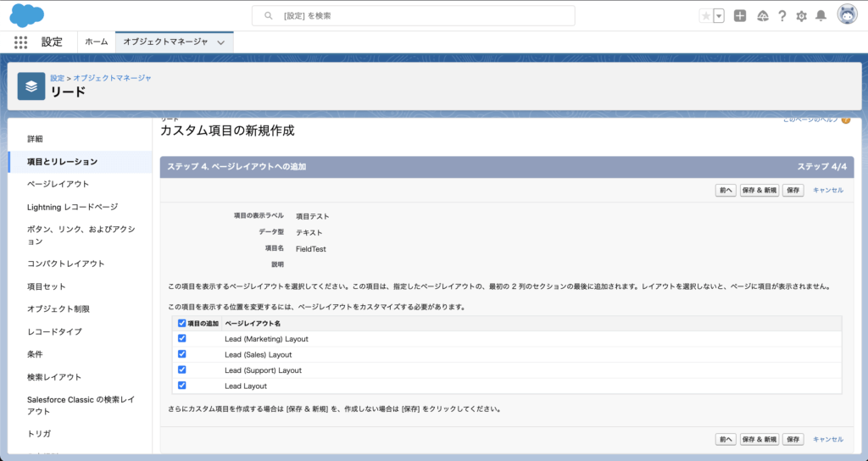
Task: Open オブジェクト制限 sidebar item
Action: (58, 308)
